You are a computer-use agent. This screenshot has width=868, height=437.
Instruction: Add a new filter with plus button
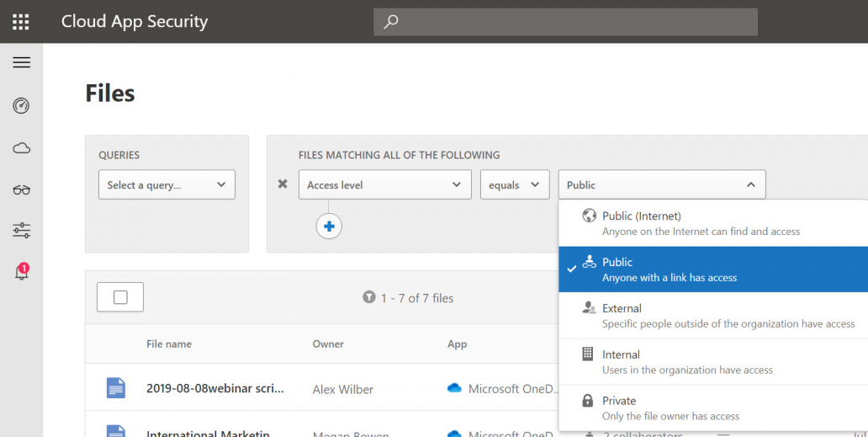pos(329,226)
